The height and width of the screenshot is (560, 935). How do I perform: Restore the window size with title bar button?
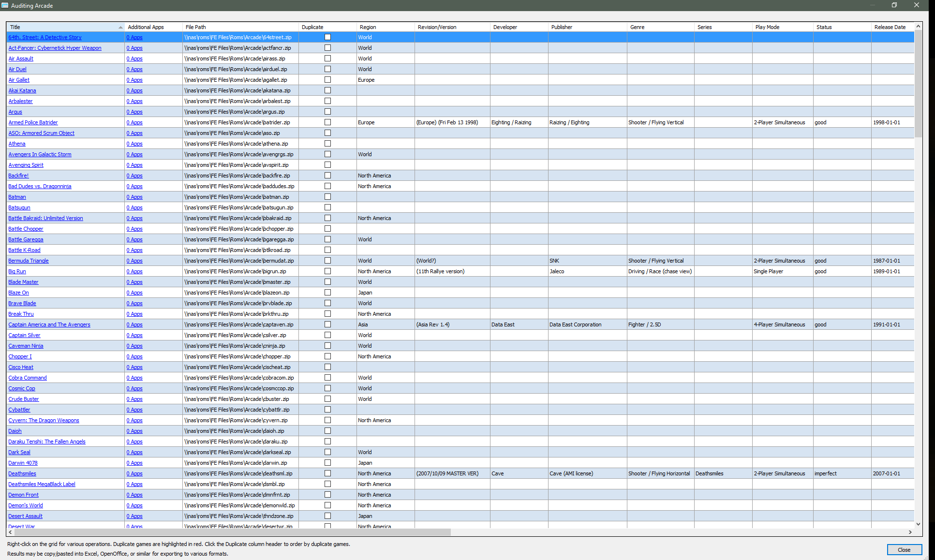tap(894, 5)
